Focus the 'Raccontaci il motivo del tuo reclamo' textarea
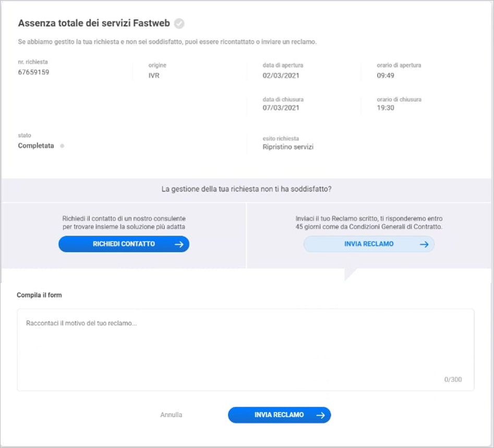494x448 pixels. point(245,350)
